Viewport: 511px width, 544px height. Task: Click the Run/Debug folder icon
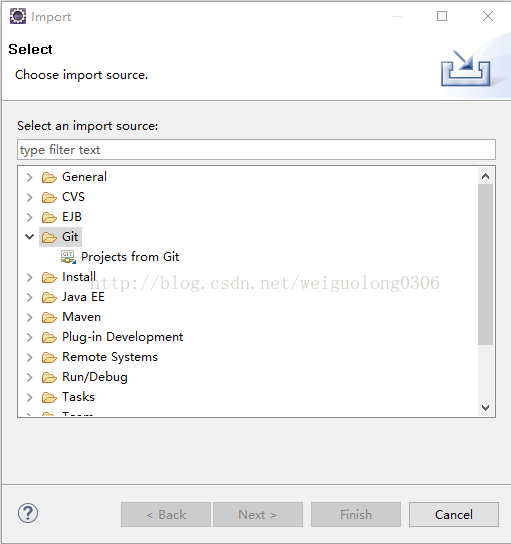click(x=49, y=377)
